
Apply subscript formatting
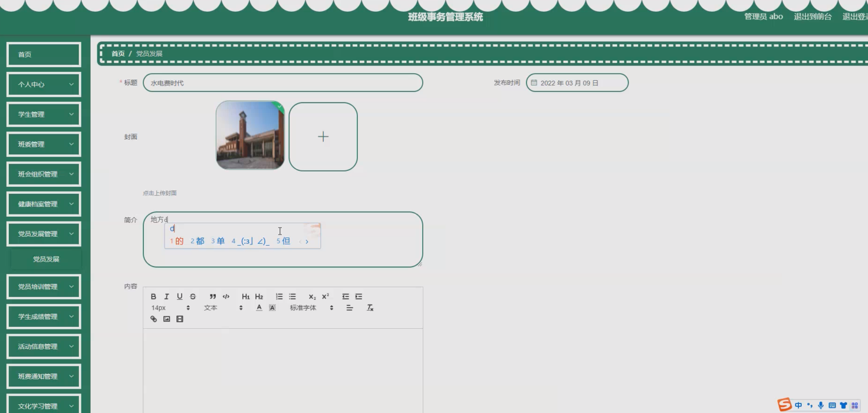tap(313, 296)
